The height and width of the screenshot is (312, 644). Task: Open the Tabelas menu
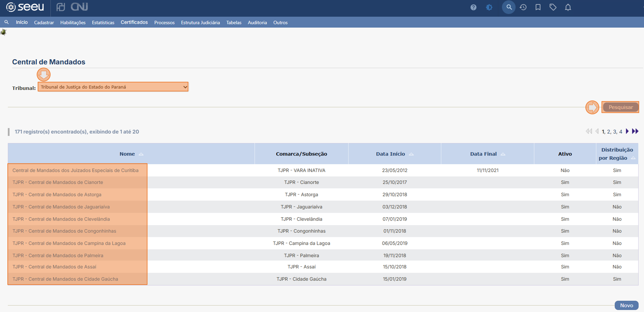pos(234,23)
